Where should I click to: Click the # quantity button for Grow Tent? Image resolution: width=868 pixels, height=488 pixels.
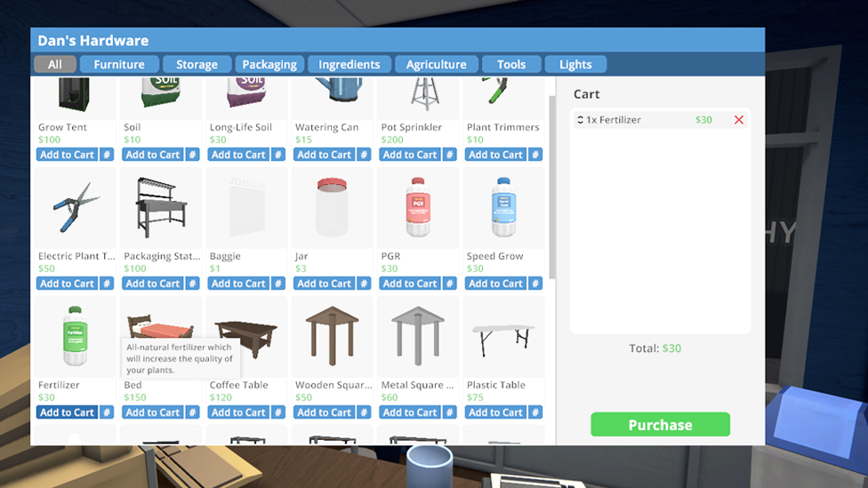(107, 155)
